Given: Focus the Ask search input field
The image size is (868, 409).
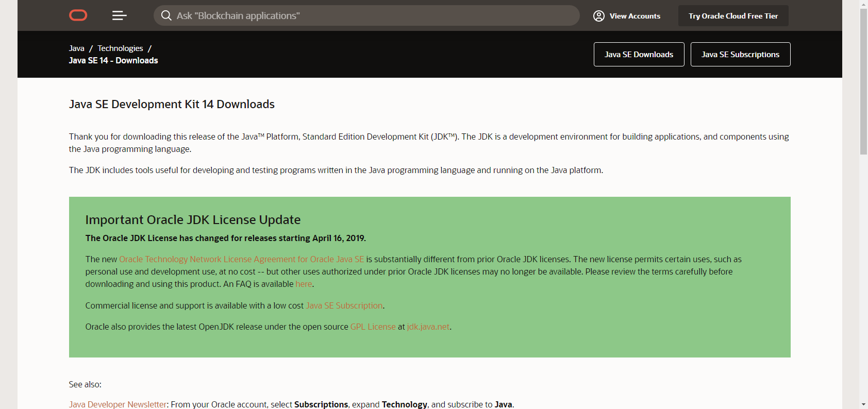Looking at the screenshot, I should (366, 15).
